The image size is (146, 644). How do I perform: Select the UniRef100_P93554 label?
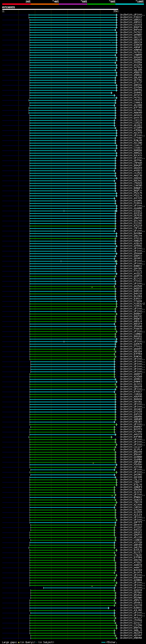coord(131,63)
